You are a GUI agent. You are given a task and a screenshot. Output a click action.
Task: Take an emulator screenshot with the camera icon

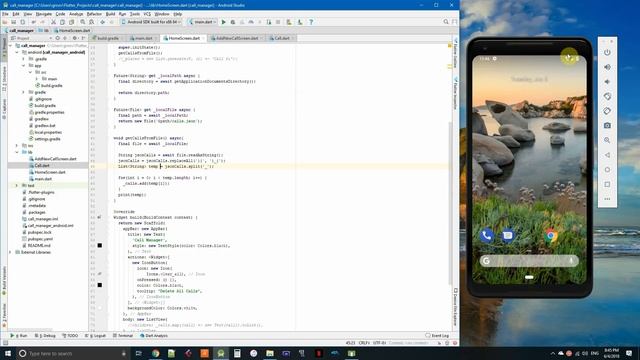(x=607, y=126)
